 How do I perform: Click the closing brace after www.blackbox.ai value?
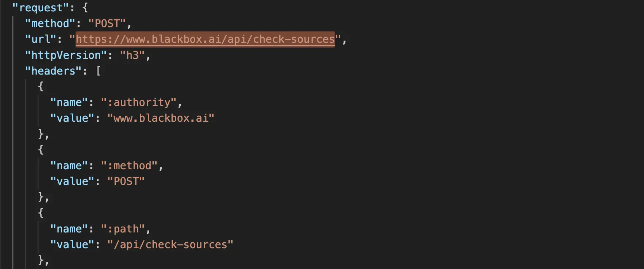[41, 134]
